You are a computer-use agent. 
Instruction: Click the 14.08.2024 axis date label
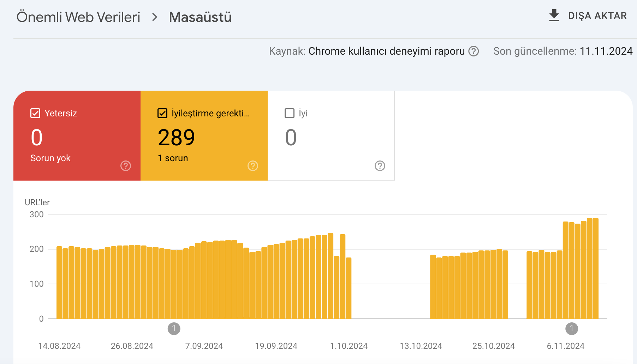[59, 346]
